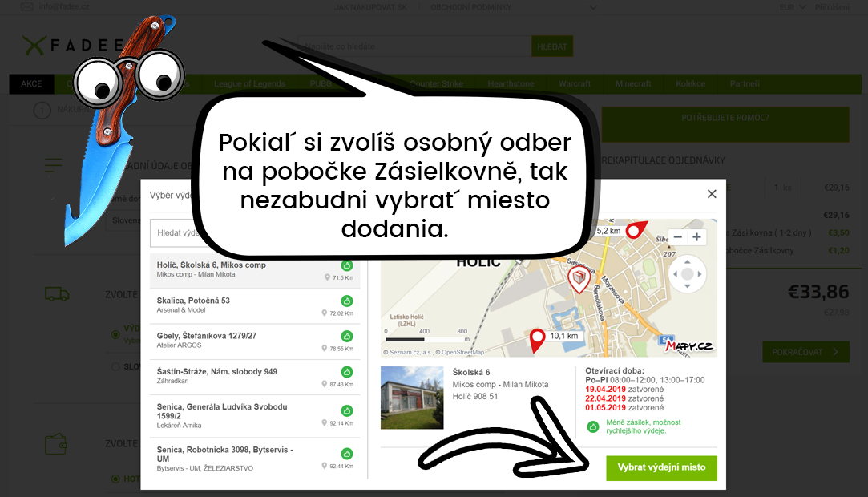Click the green icon on the Šaštín-Stráže row

pos(347,372)
